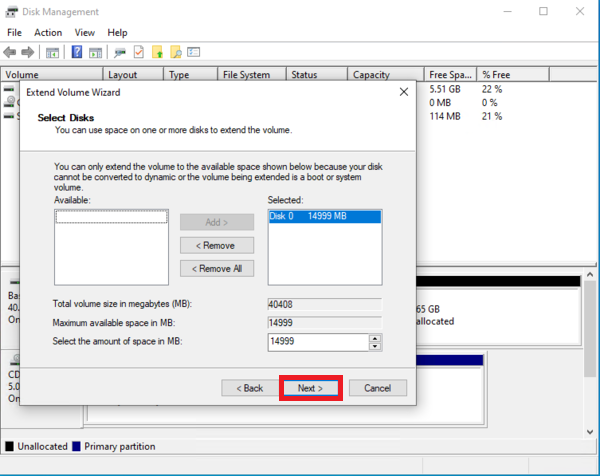Increase space amount with the spinner up arrow

click(375, 338)
